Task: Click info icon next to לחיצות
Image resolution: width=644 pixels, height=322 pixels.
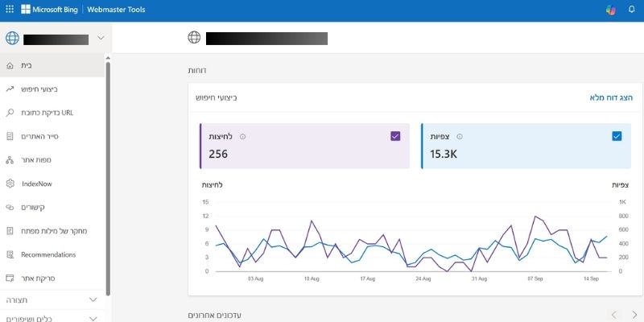Action: pyautogui.click(x=243, y=137)
